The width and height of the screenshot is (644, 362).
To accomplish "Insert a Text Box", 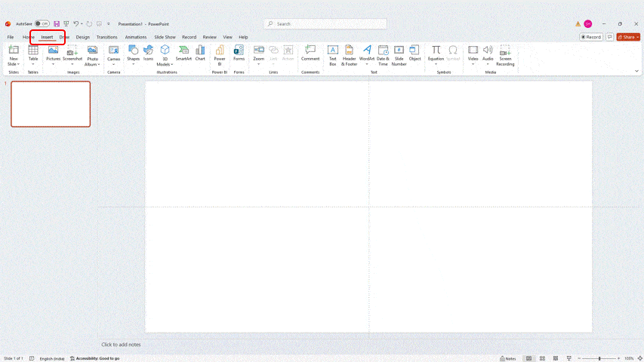I will (x=332, y=54).
